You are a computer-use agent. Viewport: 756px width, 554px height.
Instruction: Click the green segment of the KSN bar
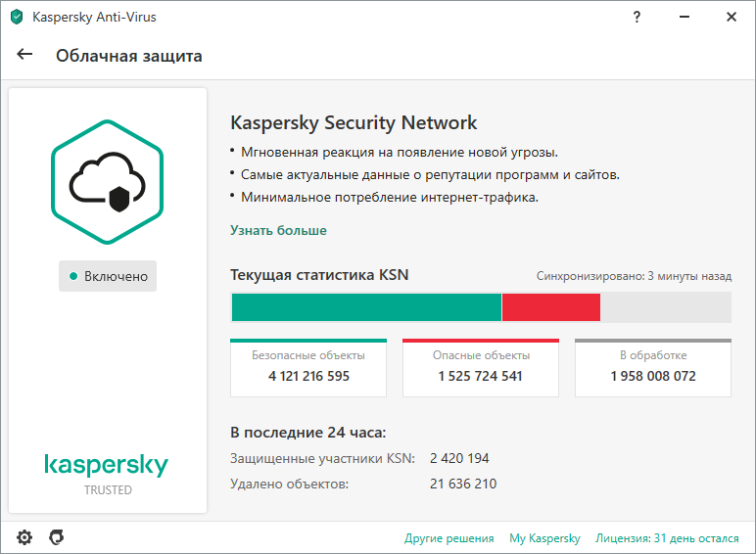tap(366, 307)
